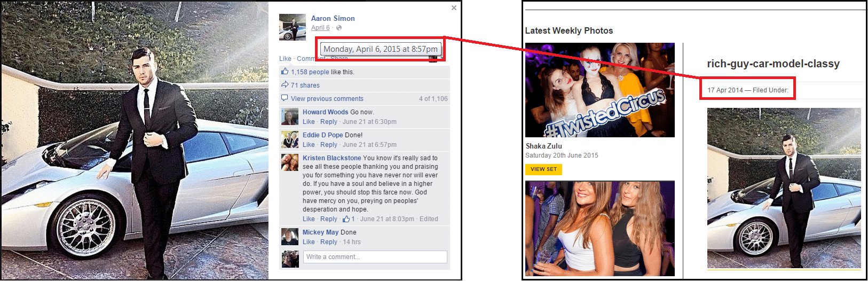This screenshot has height=281, width=868.
Task: Open Aaron Simon profile name link
Action: tap(333, 18)
